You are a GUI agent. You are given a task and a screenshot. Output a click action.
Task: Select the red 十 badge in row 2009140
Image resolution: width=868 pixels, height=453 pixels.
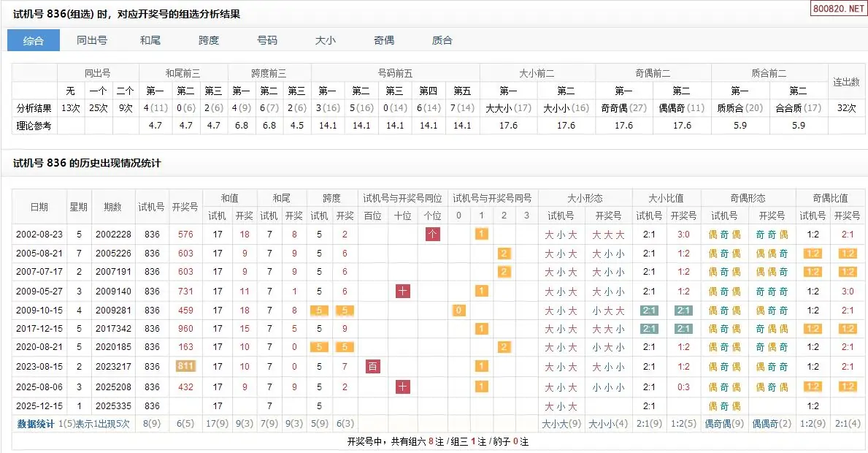[x=402, y=291]
